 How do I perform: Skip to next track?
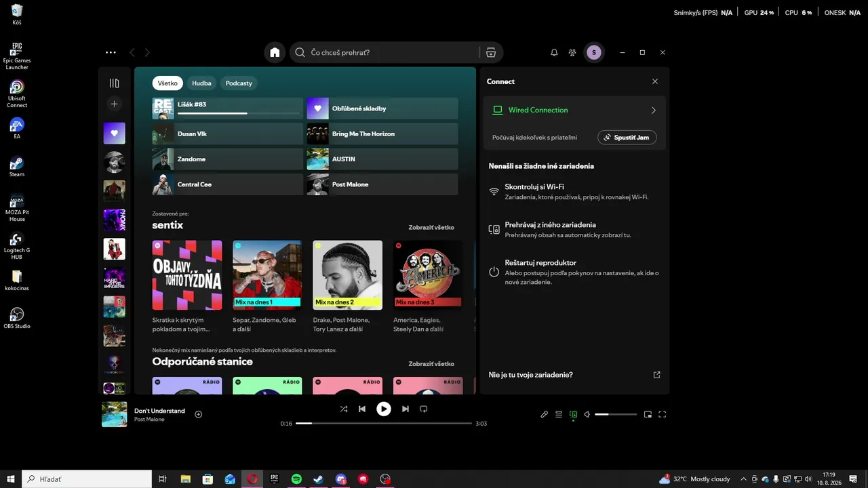(406, 409)
